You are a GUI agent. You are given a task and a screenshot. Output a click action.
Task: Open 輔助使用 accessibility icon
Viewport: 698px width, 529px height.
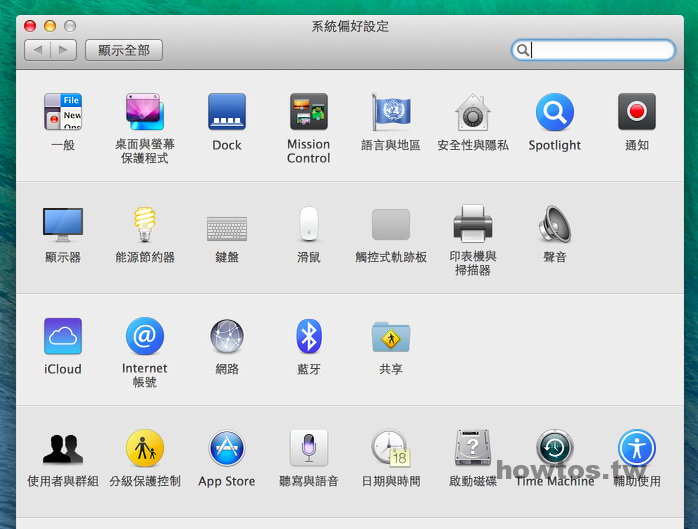click(637, 448)
